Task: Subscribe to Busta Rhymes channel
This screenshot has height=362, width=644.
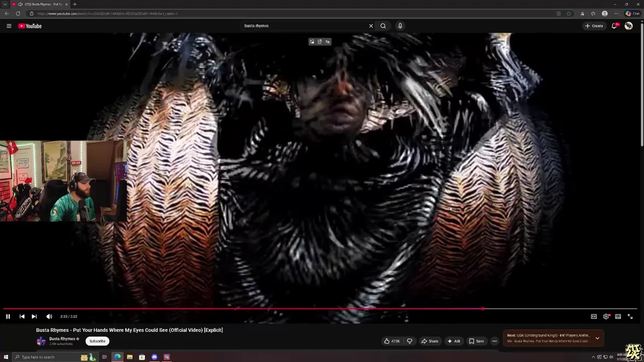Action: [x=97, y=341]
